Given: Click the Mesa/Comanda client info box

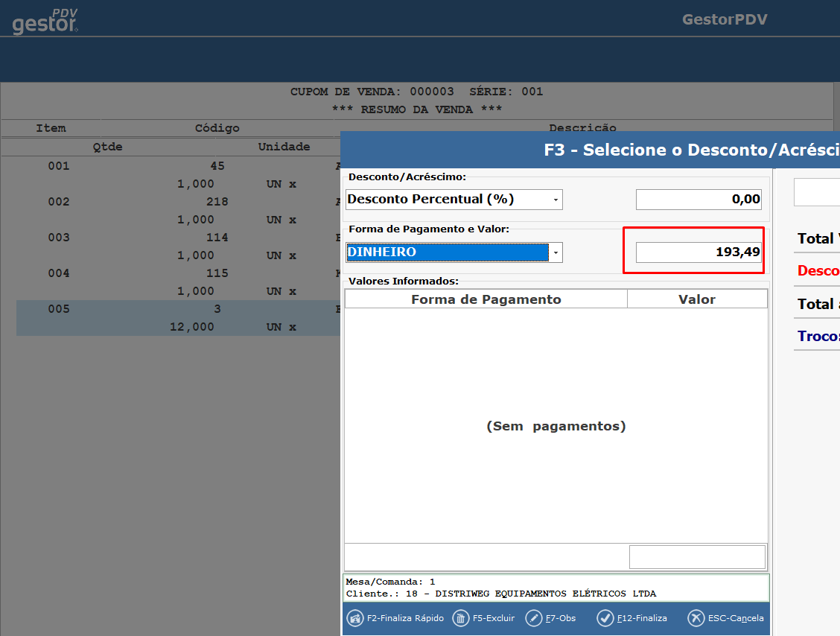Looking at the screenshot, I should (556, 588).
